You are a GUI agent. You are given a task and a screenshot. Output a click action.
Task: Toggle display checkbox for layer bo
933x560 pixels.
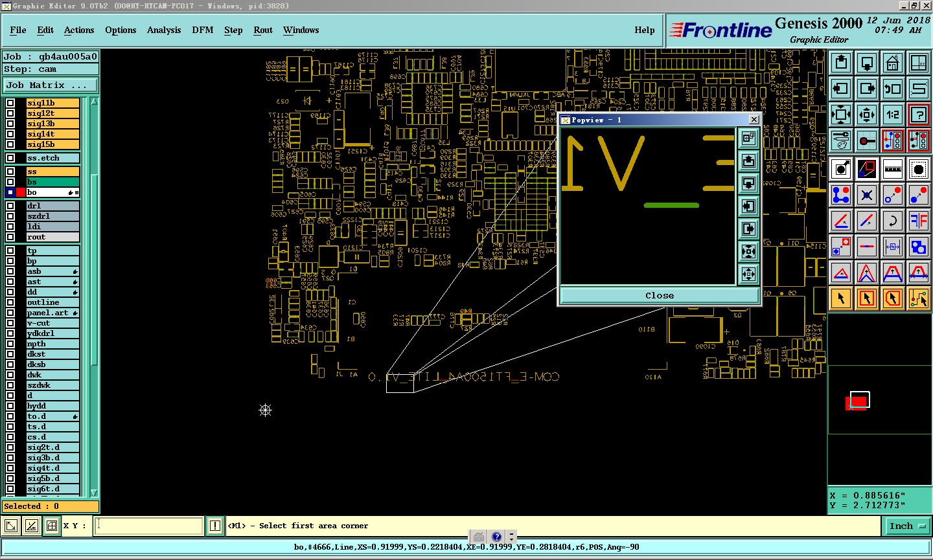pyautogui.click(x=10, y=192)
